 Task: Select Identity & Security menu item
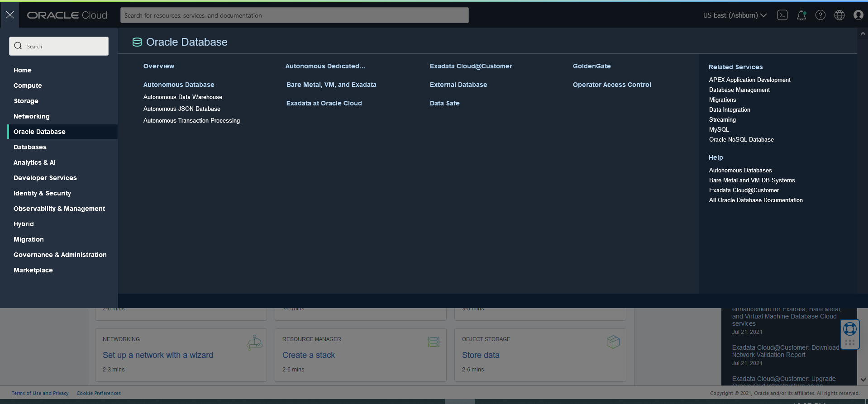[x=42, y=193]
